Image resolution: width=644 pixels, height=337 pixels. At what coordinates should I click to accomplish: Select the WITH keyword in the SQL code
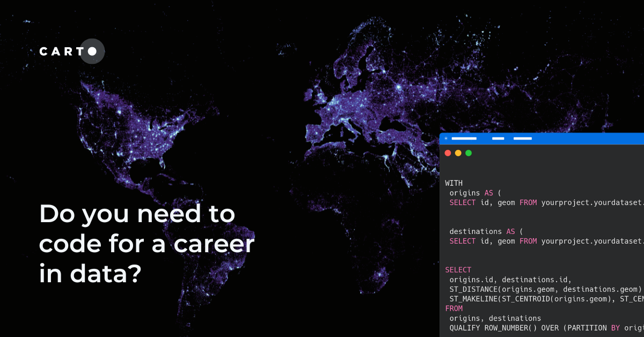(x=453, y=182)
